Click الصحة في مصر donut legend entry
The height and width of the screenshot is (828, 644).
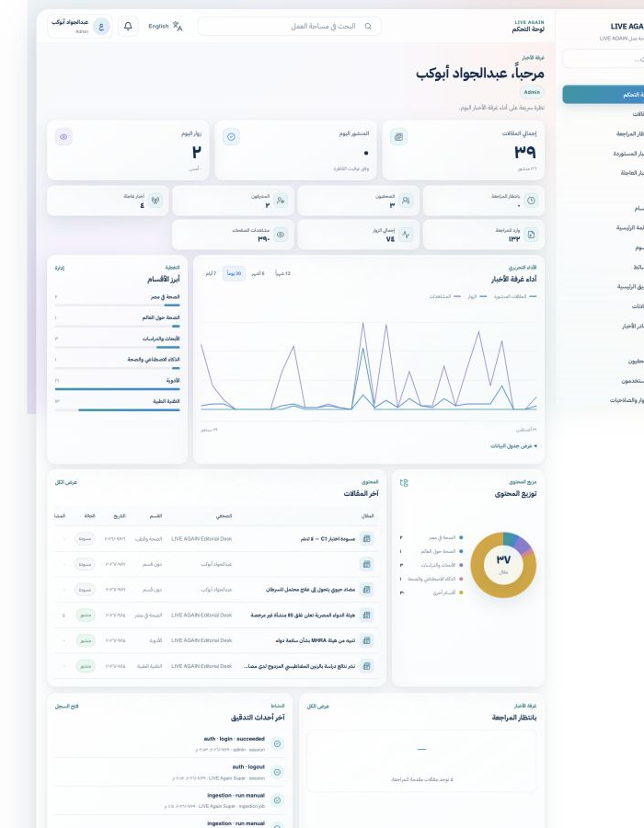(x=431, y=537)
